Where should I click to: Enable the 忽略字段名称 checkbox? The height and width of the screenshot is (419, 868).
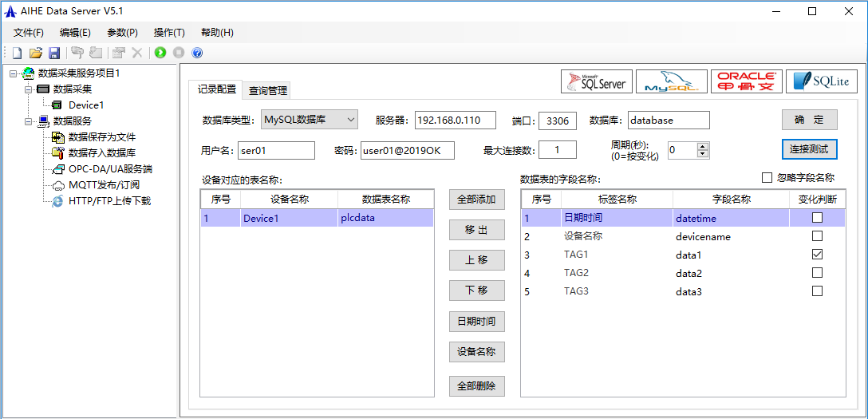click(767, 178)
